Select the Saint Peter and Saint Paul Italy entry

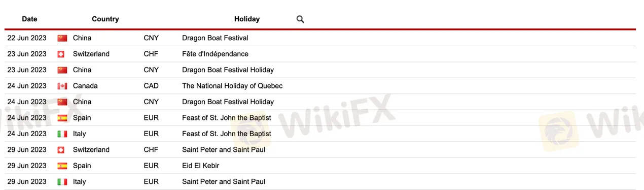pyautogui.click(x=224, y=181)
